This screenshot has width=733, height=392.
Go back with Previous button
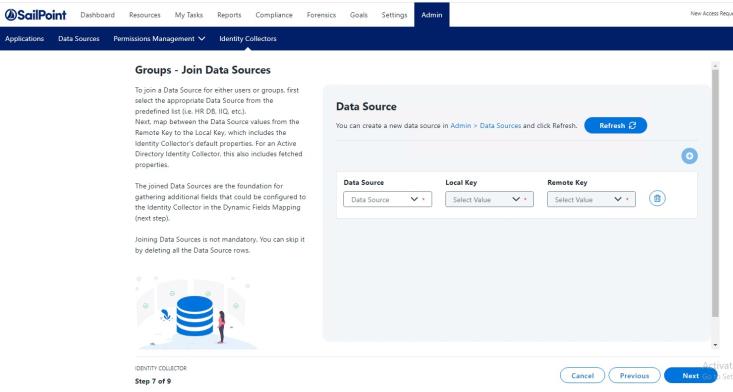coord(634,376)
